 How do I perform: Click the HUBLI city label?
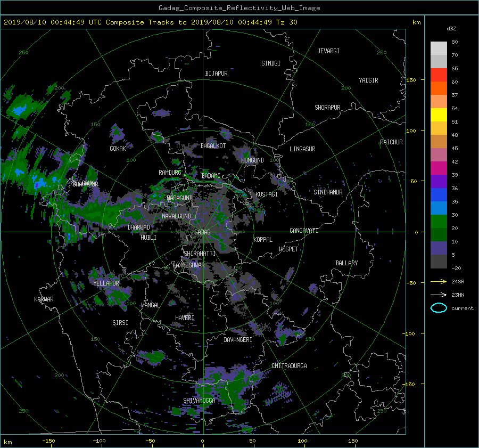coord(148,238)
